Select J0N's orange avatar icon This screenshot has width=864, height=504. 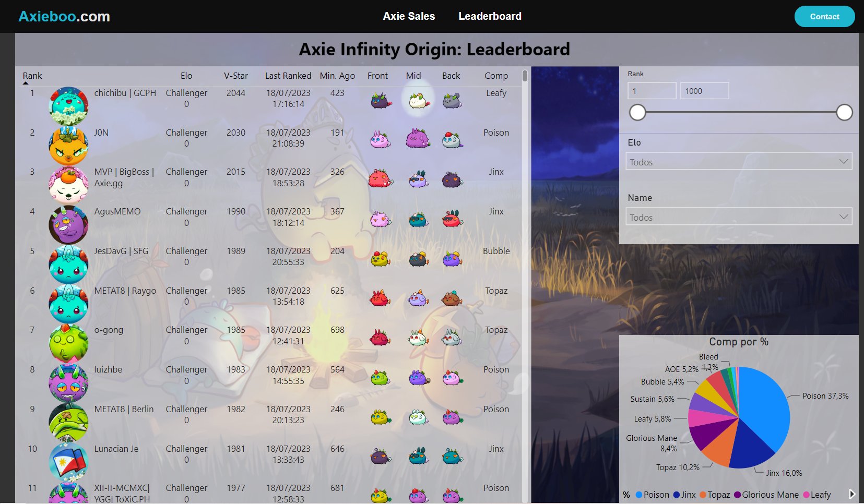coord(68,146)
